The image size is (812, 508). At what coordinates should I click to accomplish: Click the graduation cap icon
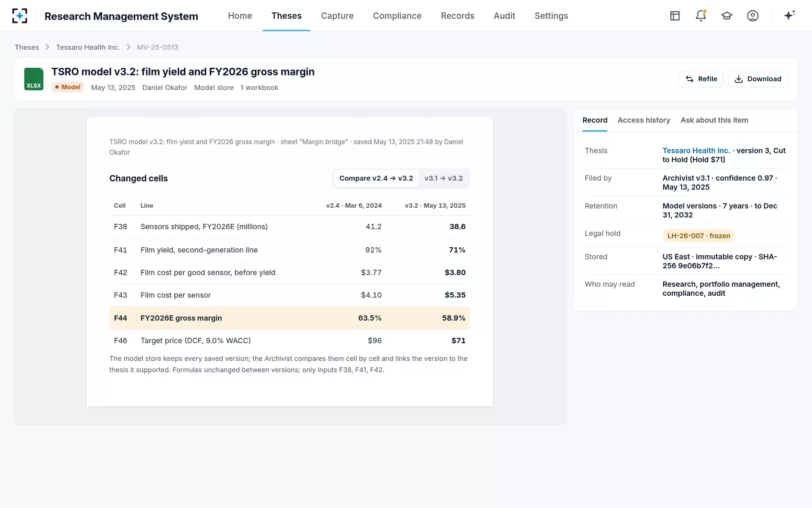point(727,16)
